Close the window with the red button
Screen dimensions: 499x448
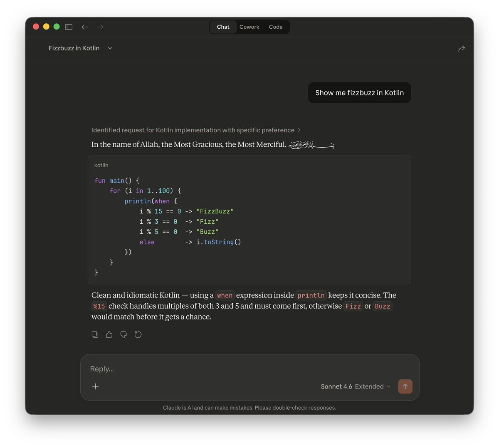(36, 27)
